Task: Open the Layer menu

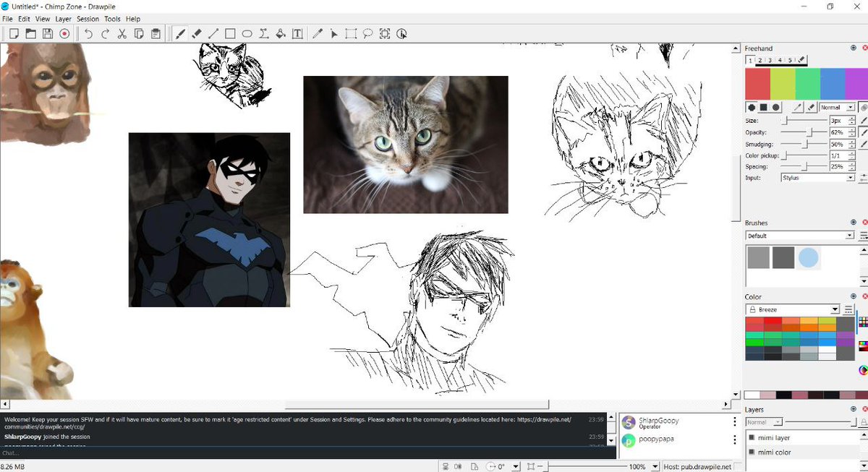Action: 64,19
